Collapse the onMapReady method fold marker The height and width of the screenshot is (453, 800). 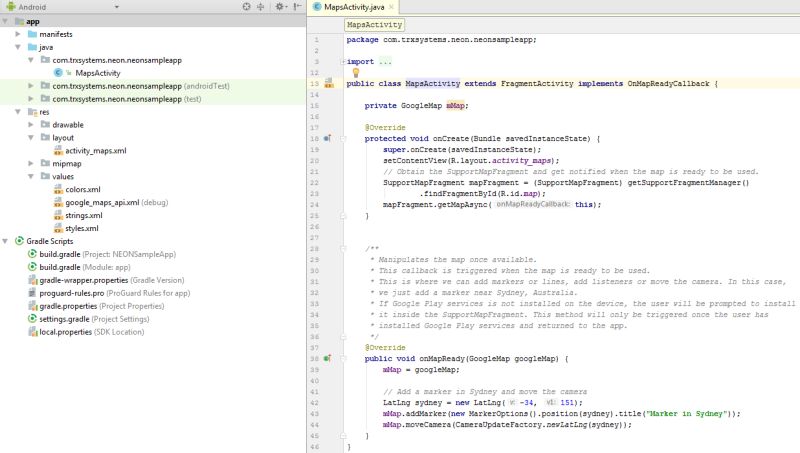click(343, 359)
